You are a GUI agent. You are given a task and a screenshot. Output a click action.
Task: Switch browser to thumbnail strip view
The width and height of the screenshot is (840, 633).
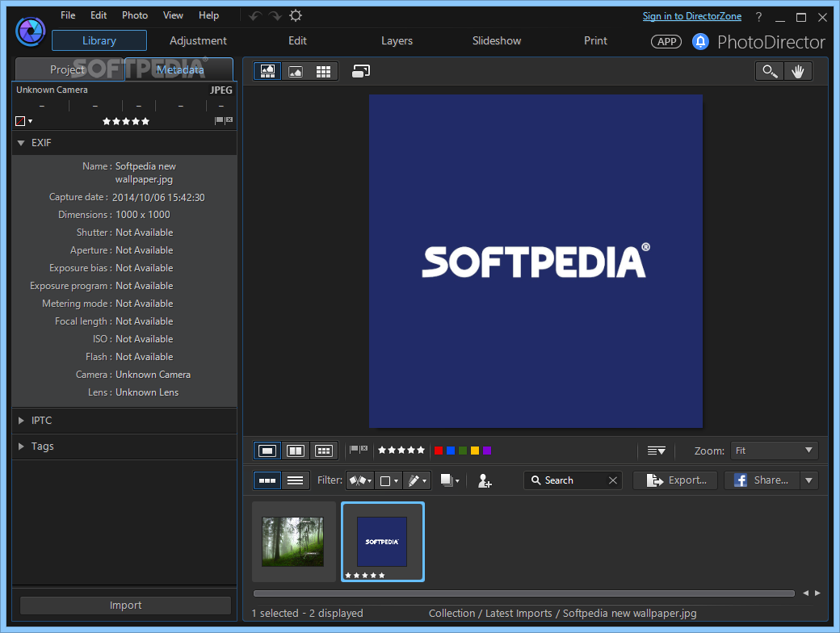[x=267, y=480]
